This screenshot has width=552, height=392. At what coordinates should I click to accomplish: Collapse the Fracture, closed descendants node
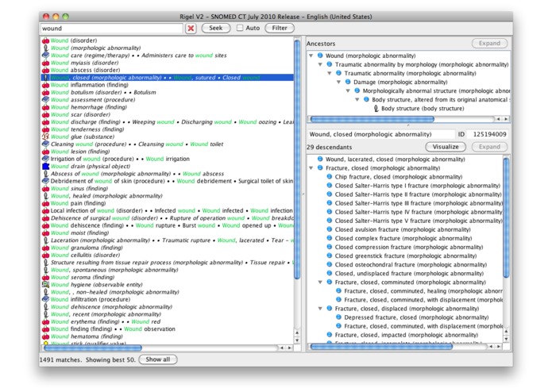[311, 168]
